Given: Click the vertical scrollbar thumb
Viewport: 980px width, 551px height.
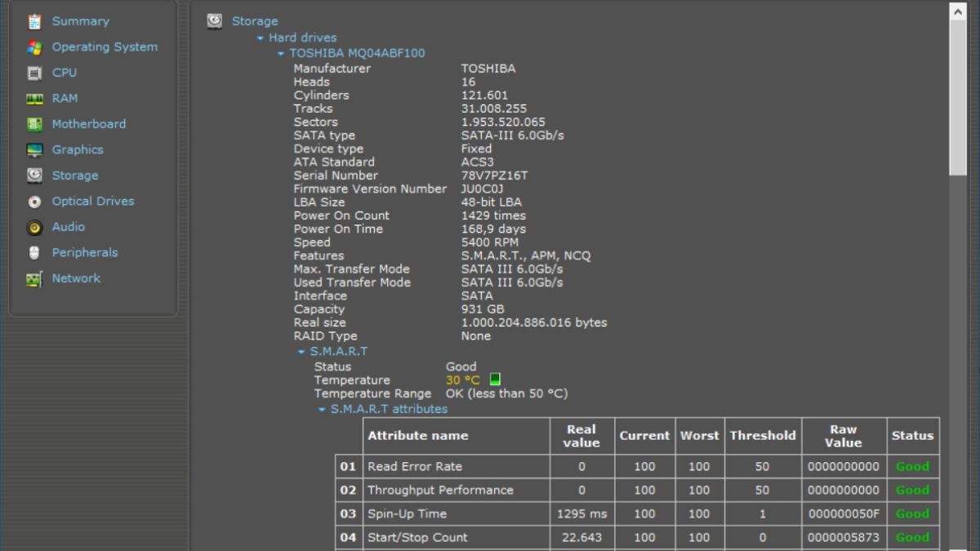Looking at the screenshot, I should tap(958, 96).
